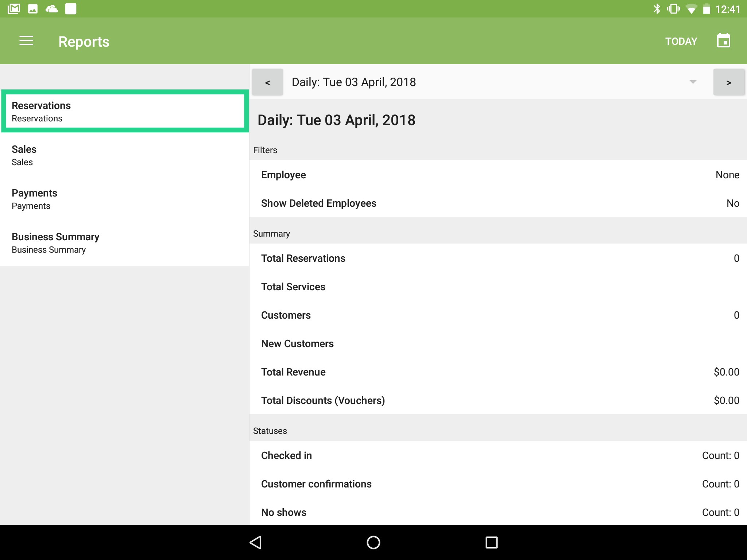Open recent apps overview

pos(491,542)
